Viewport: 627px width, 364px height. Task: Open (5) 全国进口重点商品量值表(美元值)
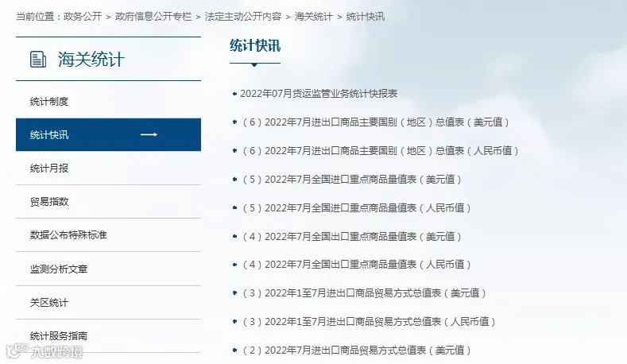pos(352,180)
